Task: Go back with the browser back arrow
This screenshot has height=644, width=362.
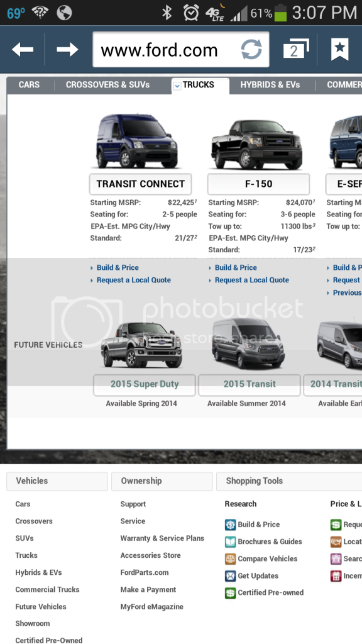Action: point(23,50)
